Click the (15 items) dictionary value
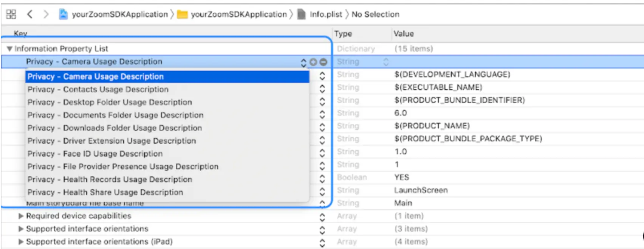Image resolution: width=644 pixels, height=249 pixels. [x=413, y=49]
